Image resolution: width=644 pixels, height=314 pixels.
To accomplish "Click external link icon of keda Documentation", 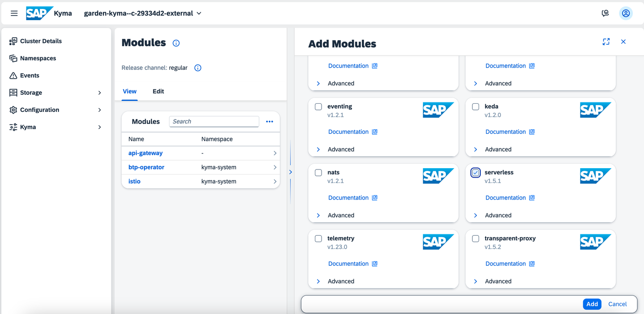I will pos(532,132).
